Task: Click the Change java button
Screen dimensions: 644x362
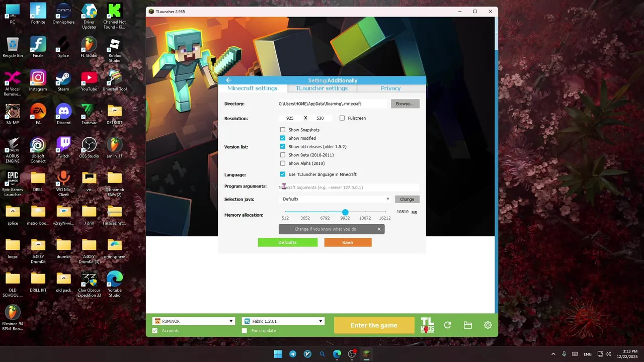Action: click(x=407, y=199)
